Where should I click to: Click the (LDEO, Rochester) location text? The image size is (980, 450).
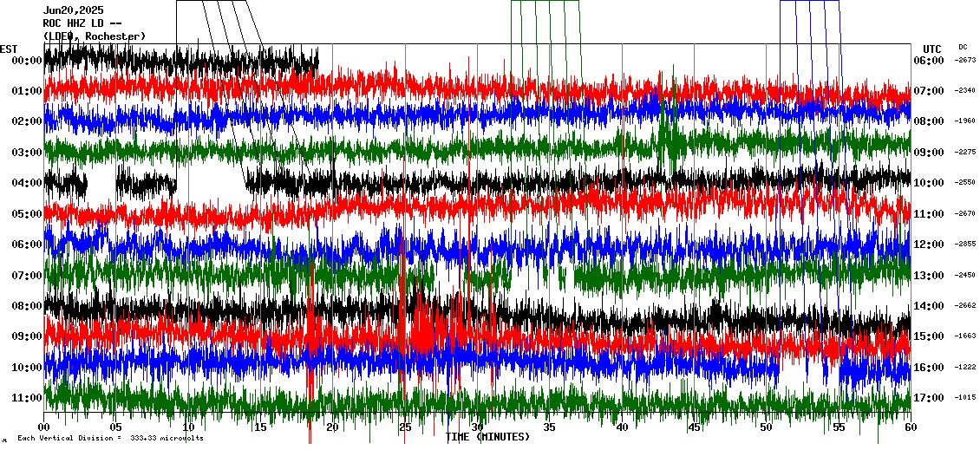click(94, 36)
